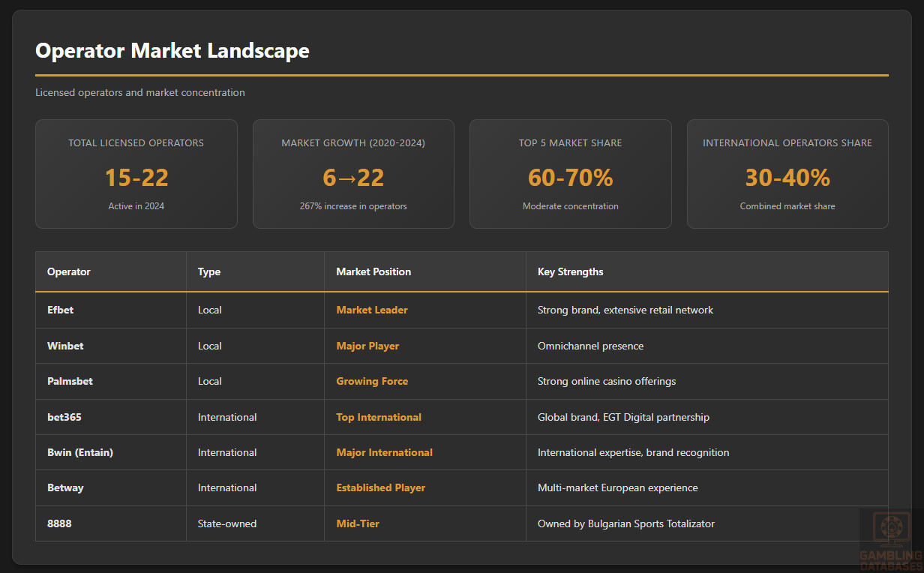Image resolution: width=924 pixels, height=573 pixels.
Task: Click the Market Leader position label
Action: (x=372, y=310)
